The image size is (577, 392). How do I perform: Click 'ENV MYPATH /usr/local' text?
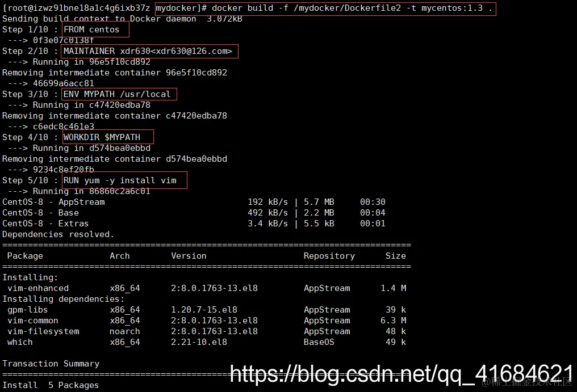[x=116, y=94]
